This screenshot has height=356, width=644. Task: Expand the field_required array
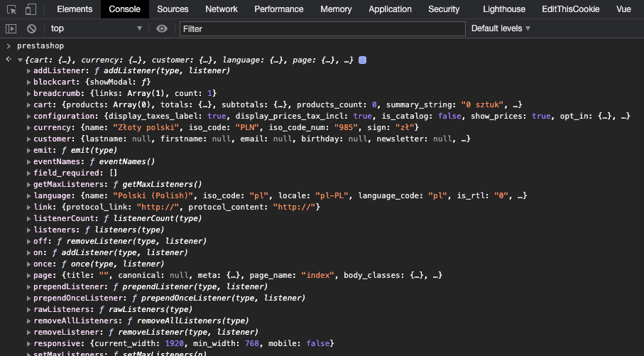[28, 173]
